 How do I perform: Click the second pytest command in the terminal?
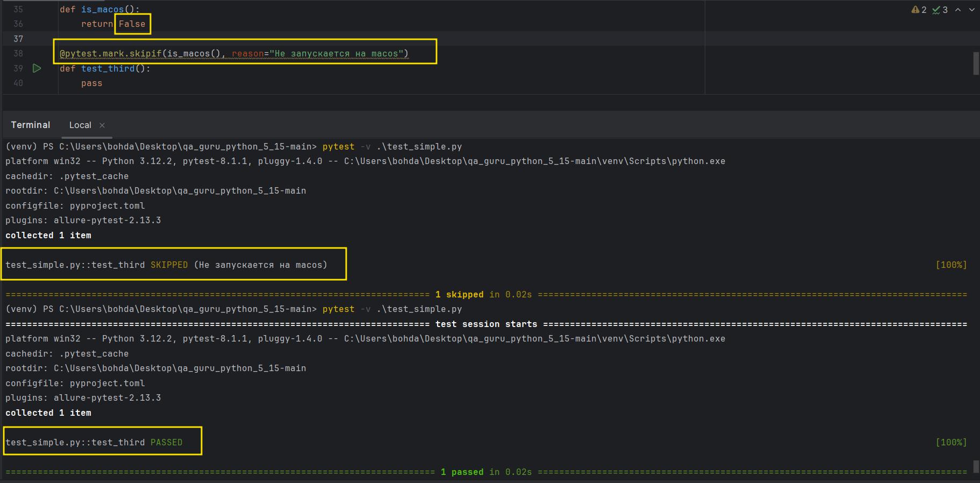tap(392, 309)
